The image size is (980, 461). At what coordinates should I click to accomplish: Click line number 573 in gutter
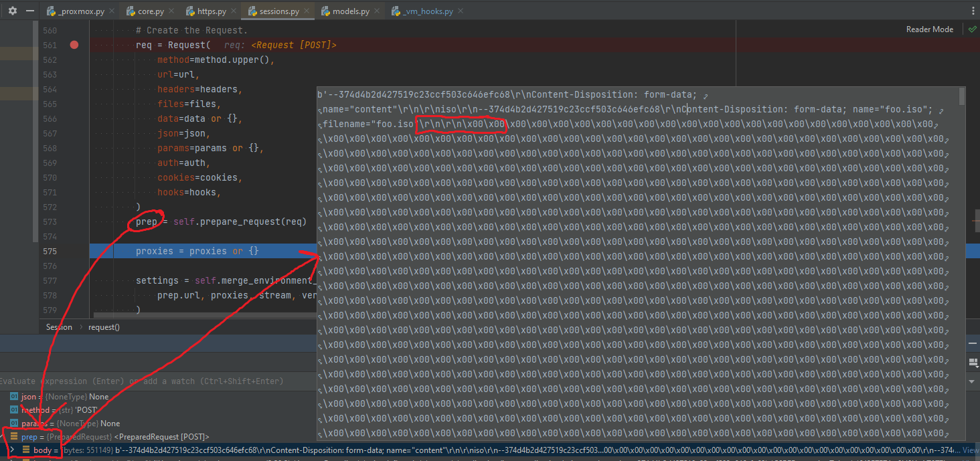coord(50,221)
